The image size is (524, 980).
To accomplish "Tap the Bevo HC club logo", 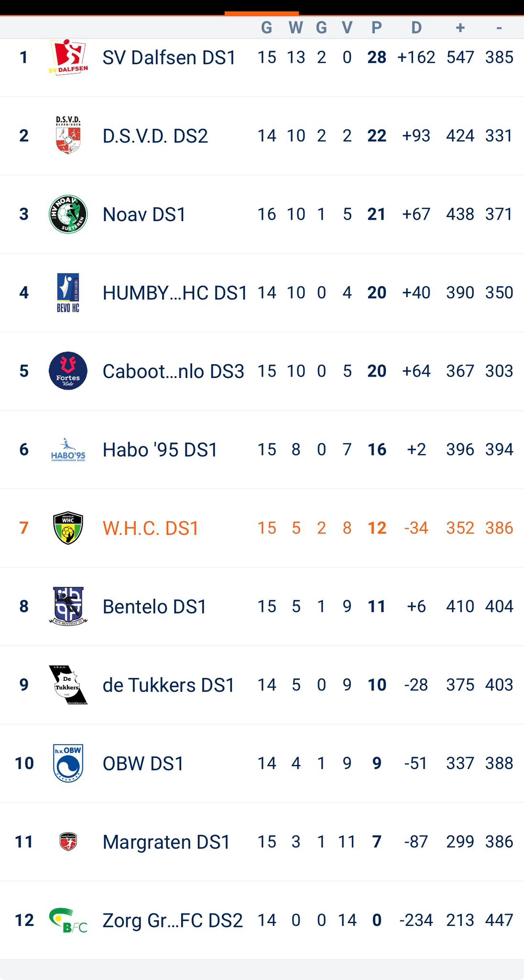I will (68, 292).
